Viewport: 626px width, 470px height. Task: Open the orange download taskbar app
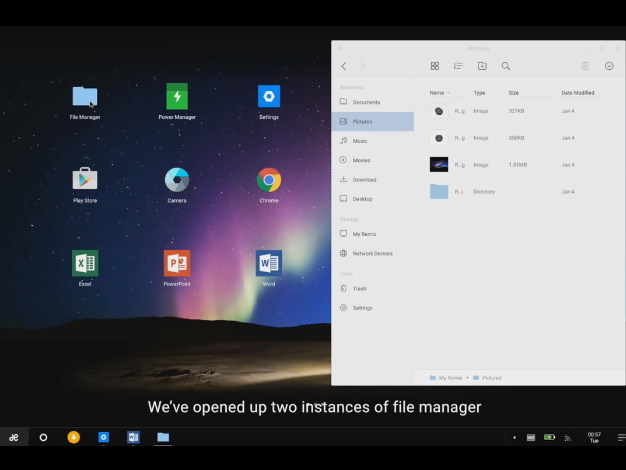tap(73, 437)
